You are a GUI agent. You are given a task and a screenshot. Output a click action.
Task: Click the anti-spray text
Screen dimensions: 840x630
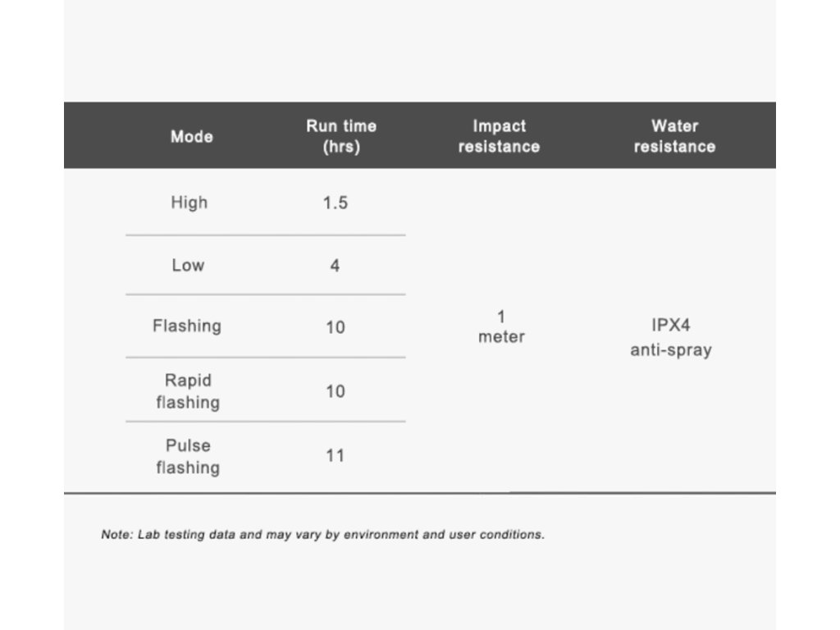pyautogui.click(x=671, y=350)
